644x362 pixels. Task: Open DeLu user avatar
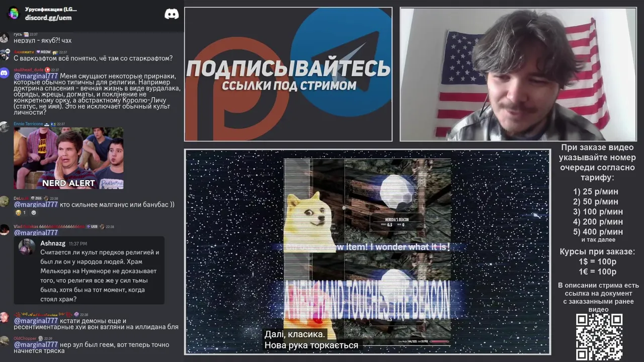click(4, 202)
